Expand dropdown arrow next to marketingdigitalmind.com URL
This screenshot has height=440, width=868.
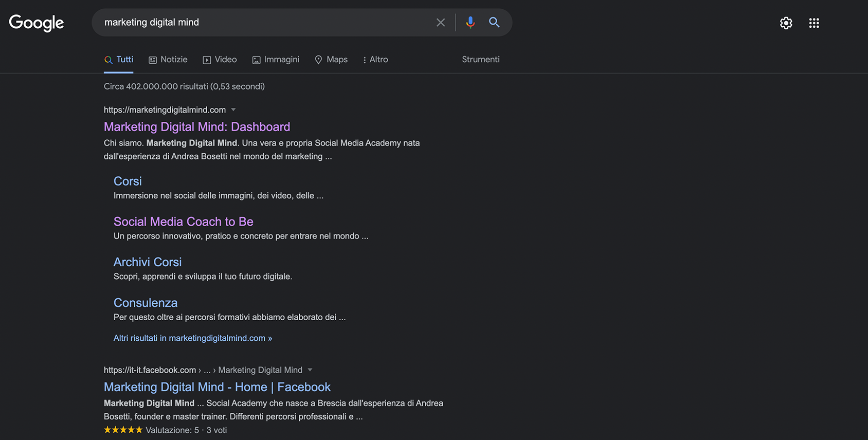(x=233, y=109)
